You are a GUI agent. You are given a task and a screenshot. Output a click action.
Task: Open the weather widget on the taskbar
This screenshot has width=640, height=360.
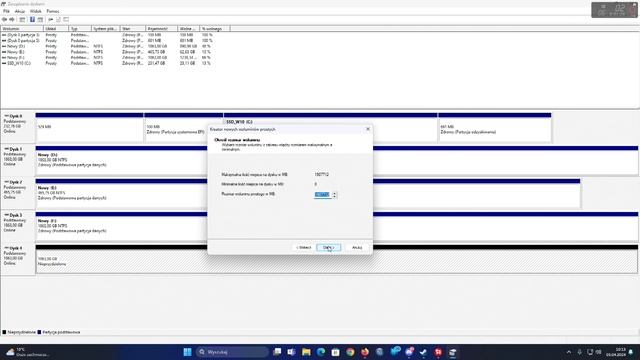tap(27, 352)
